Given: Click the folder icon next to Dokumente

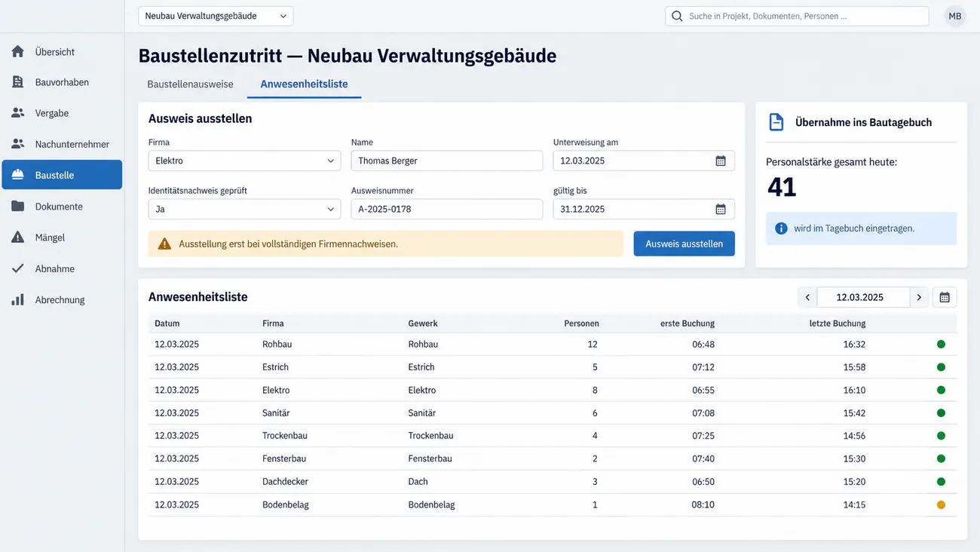Looking at the screenshot, I should tap(18, 206).
